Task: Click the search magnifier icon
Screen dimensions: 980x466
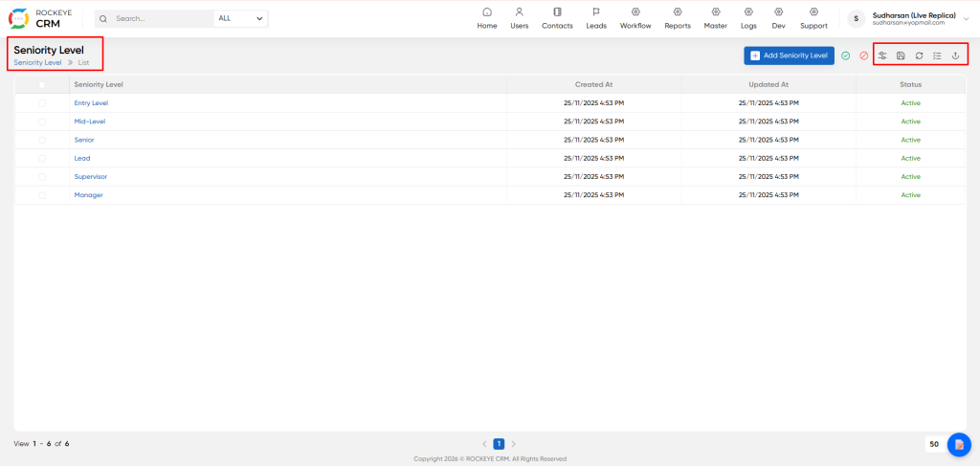Action: pos(103,19)
